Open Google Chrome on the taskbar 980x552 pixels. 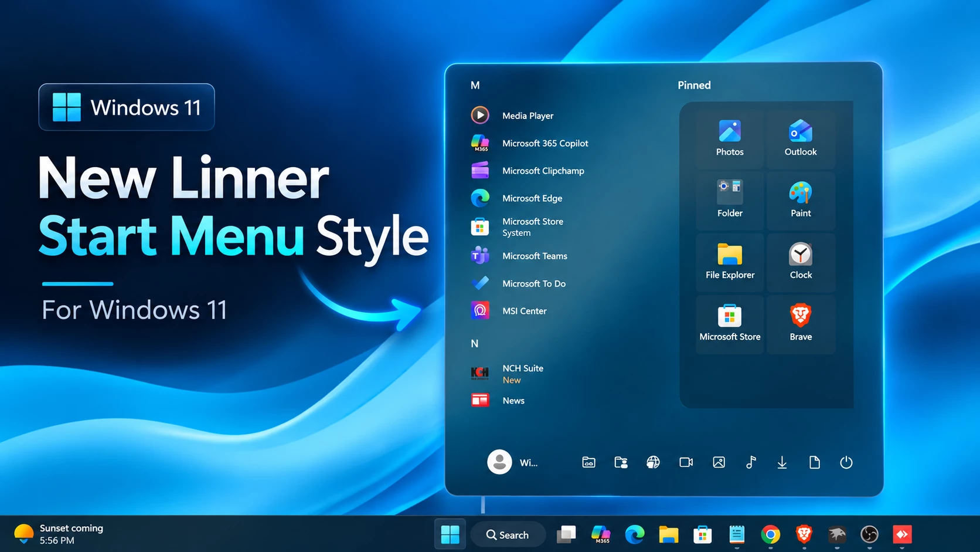pos(770,534)
